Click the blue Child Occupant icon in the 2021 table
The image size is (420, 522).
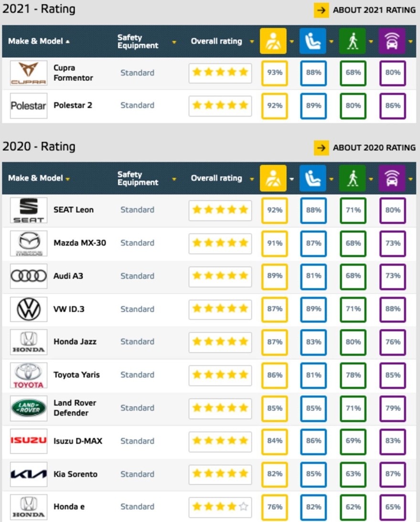tap(312, 41)
